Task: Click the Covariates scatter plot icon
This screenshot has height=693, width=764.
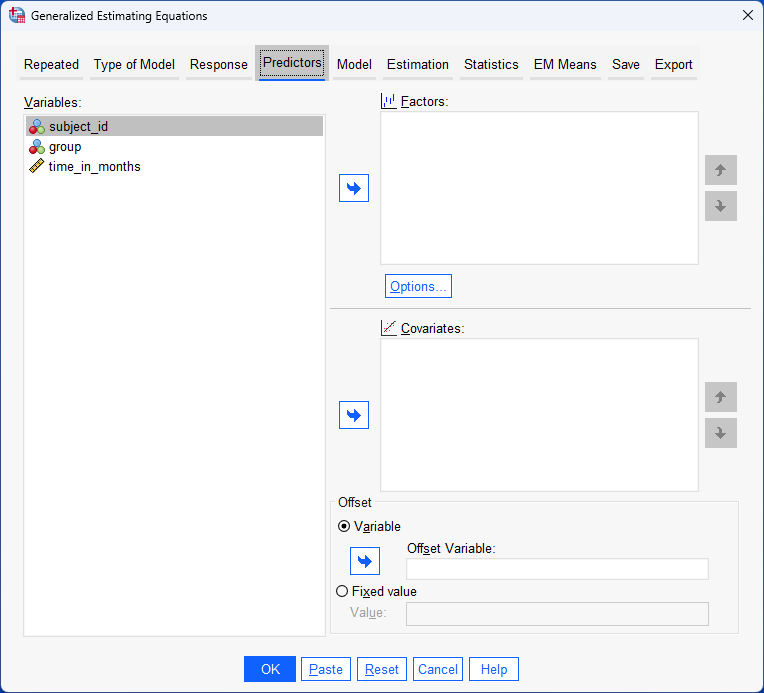Action: click(389, 328)
